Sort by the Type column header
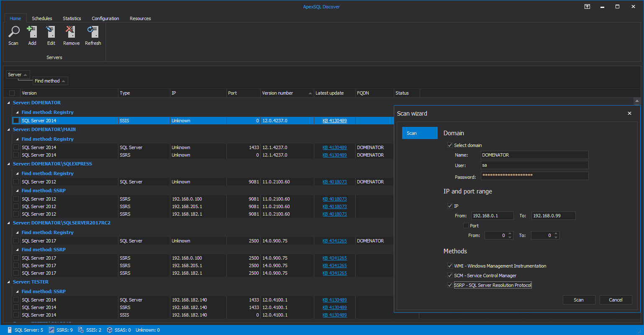The width and height of the screenshot is (644, 335). [x=144, y=93]
